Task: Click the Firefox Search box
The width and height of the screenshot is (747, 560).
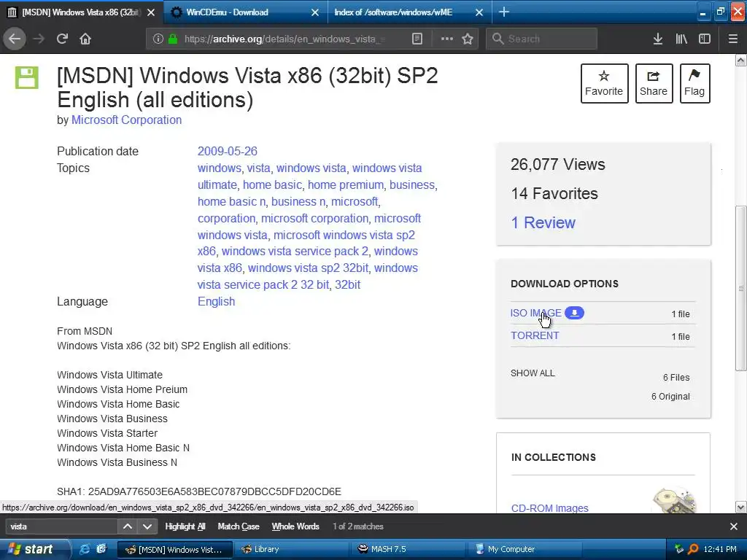Action: tap(542, 39)
